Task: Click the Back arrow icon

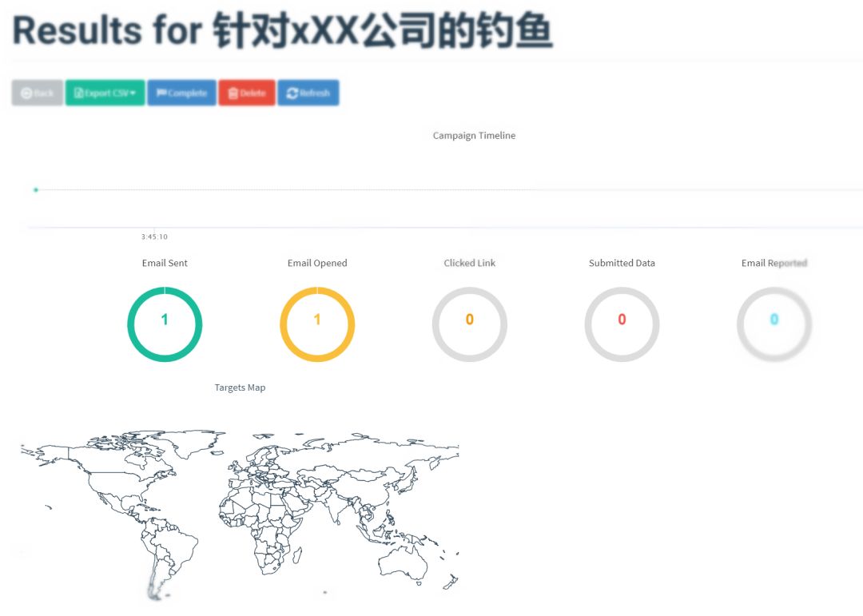Action: point(26,93)
